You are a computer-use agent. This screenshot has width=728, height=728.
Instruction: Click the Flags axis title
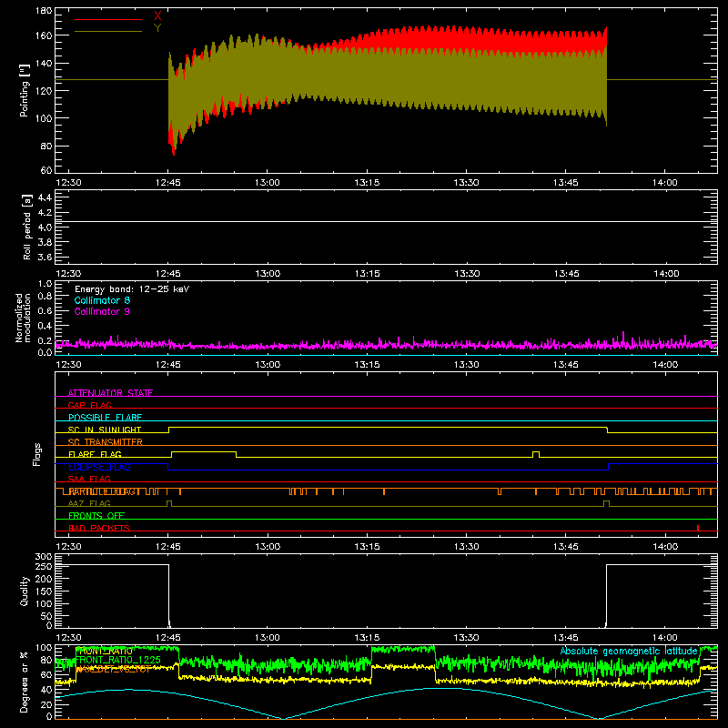[37, 454]
